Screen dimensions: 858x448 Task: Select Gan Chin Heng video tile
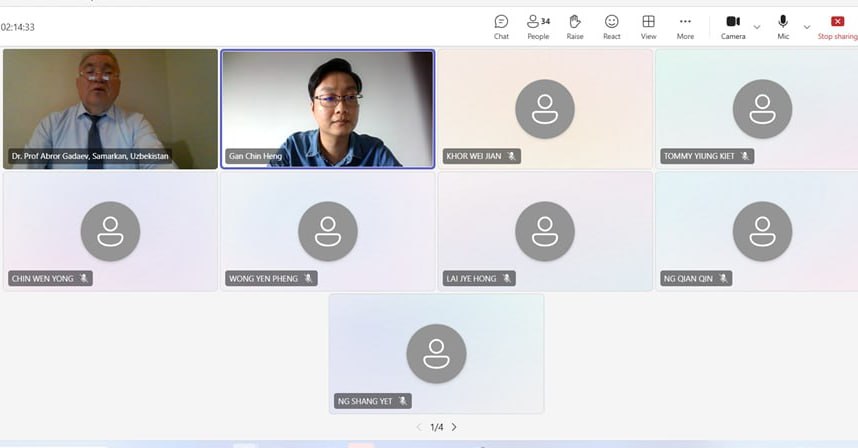[328, 109]
